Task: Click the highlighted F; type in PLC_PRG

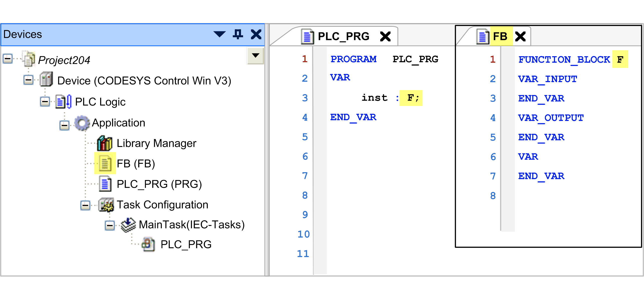Action: (411, 98)
